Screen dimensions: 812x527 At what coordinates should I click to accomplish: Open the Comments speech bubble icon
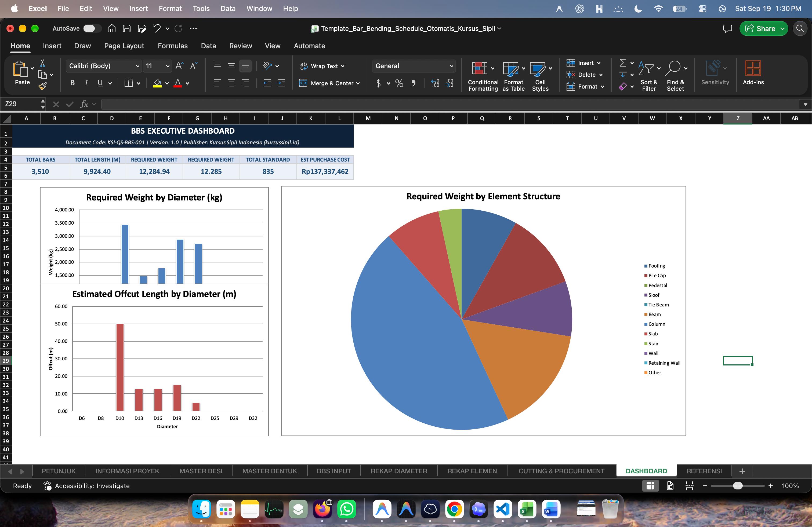(727, 29)
